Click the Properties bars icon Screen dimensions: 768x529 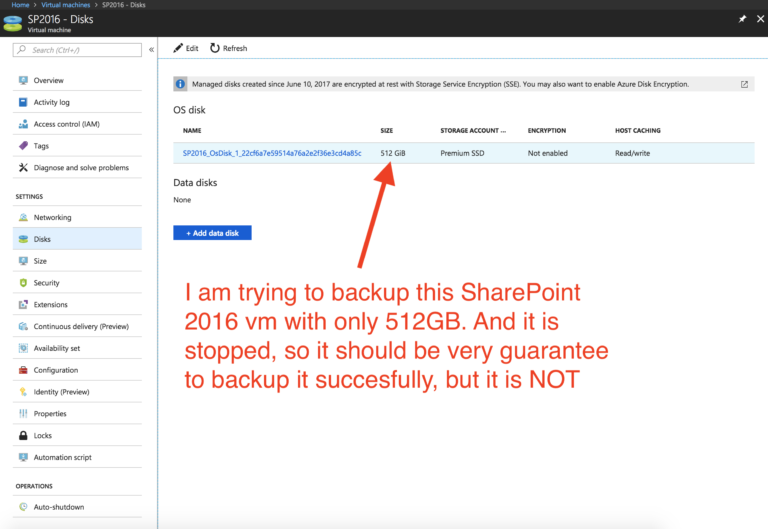pyautogui.click(x=23, y=413)
